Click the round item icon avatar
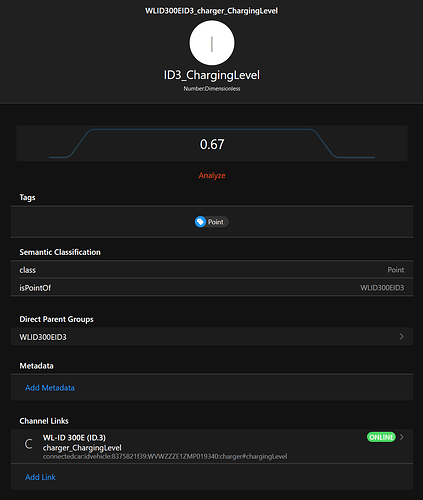Image resolution: width=423 pixels, height=500 pixels. [x=212, y=43]
